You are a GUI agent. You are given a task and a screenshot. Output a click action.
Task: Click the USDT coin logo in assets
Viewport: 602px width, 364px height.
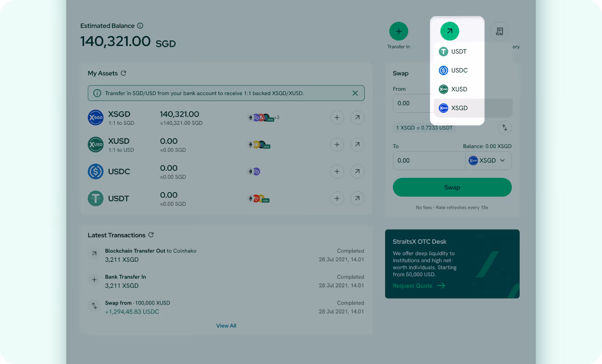point(96,199)
